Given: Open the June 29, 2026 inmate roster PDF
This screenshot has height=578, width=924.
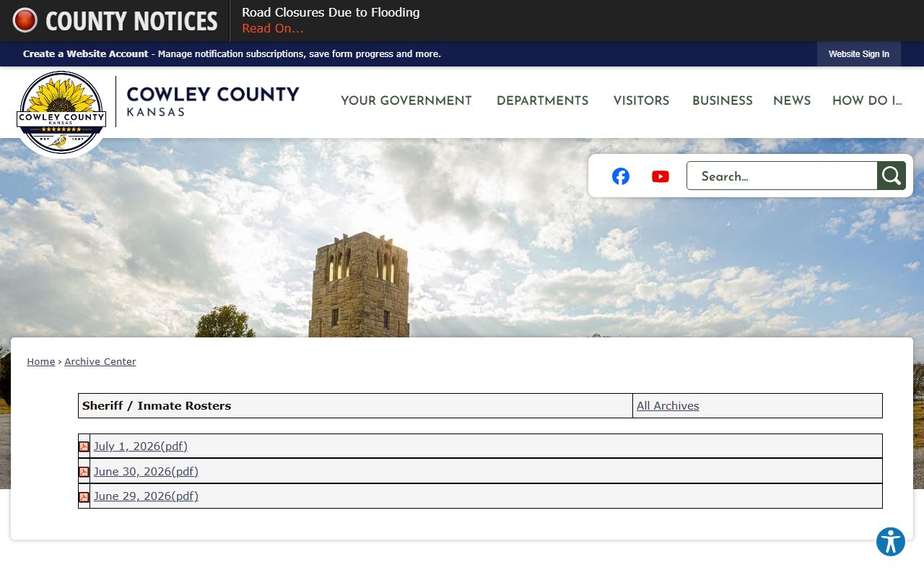Looking at the screenshot, I should click(146, 496).
